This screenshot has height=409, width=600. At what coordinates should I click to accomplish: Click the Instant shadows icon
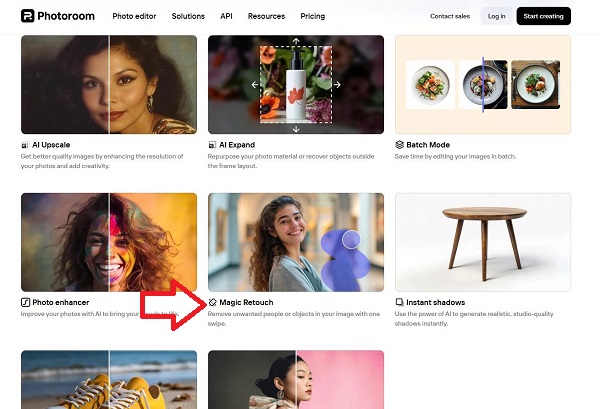point(400,302)
